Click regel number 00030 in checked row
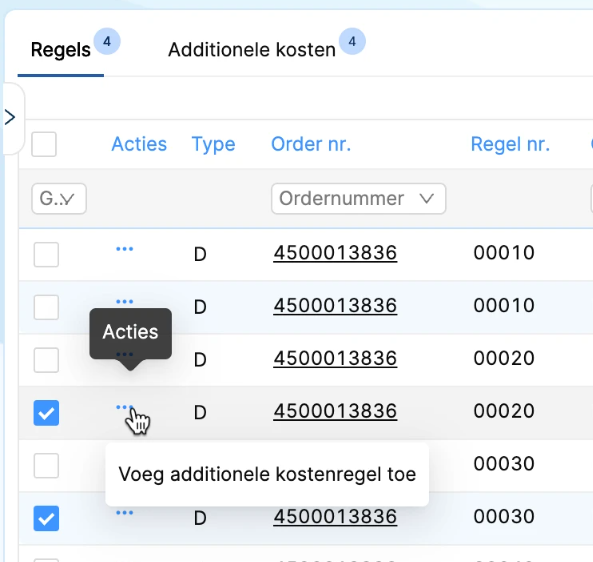 coord(504,516)
